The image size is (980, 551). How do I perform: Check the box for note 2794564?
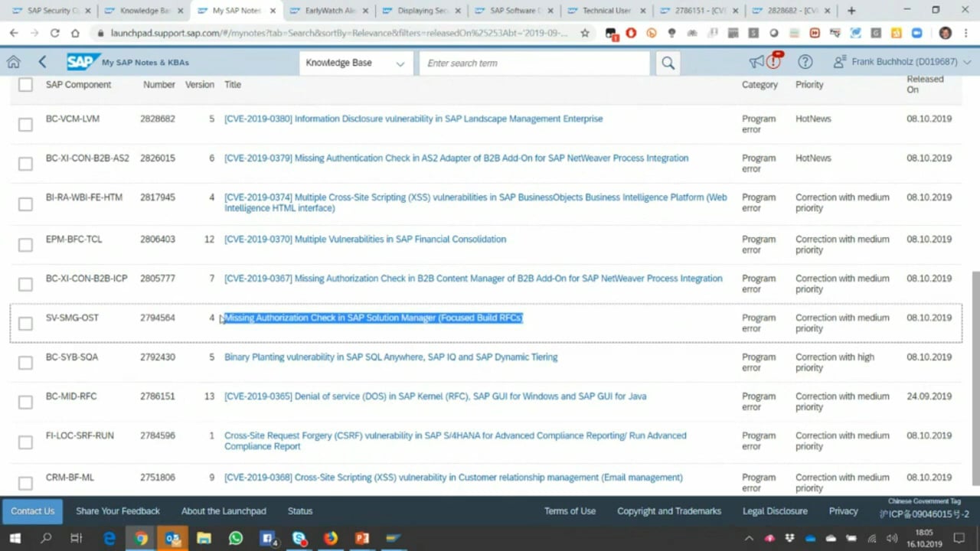25,324
